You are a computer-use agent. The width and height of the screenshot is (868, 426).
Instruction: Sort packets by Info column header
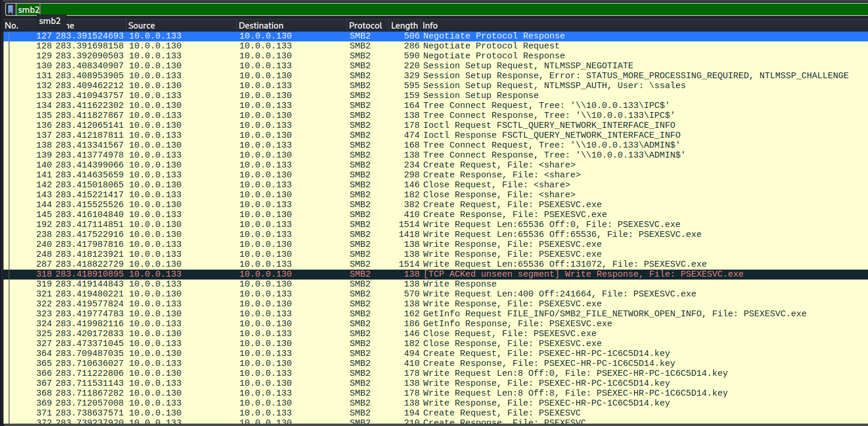(x=644, y=26)
